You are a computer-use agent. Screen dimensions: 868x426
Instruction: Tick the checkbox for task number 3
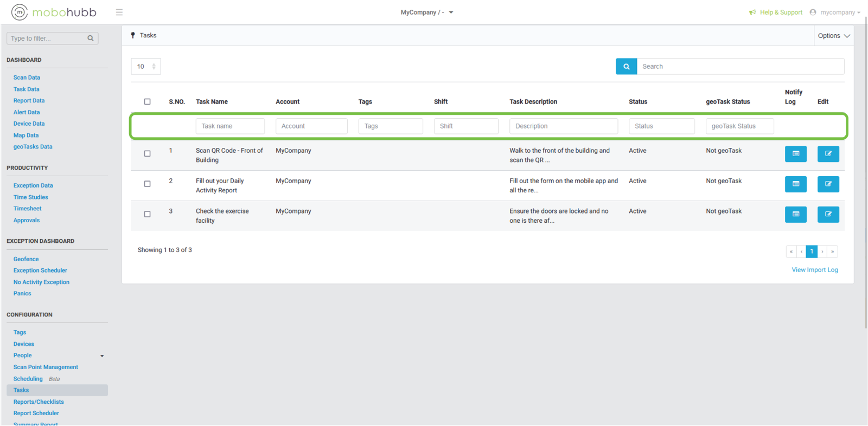point(147,215)
